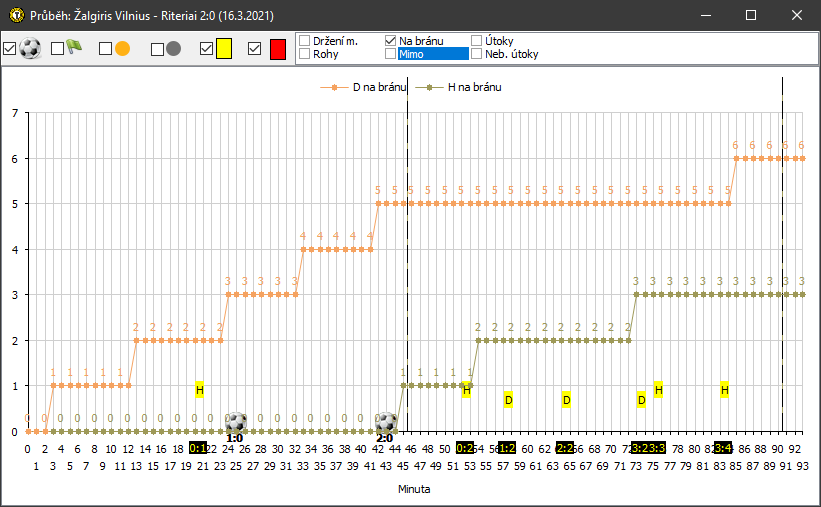Click the green flag icon in toolbar
Viewport: 821px width, 507px height.
[74, 47]
